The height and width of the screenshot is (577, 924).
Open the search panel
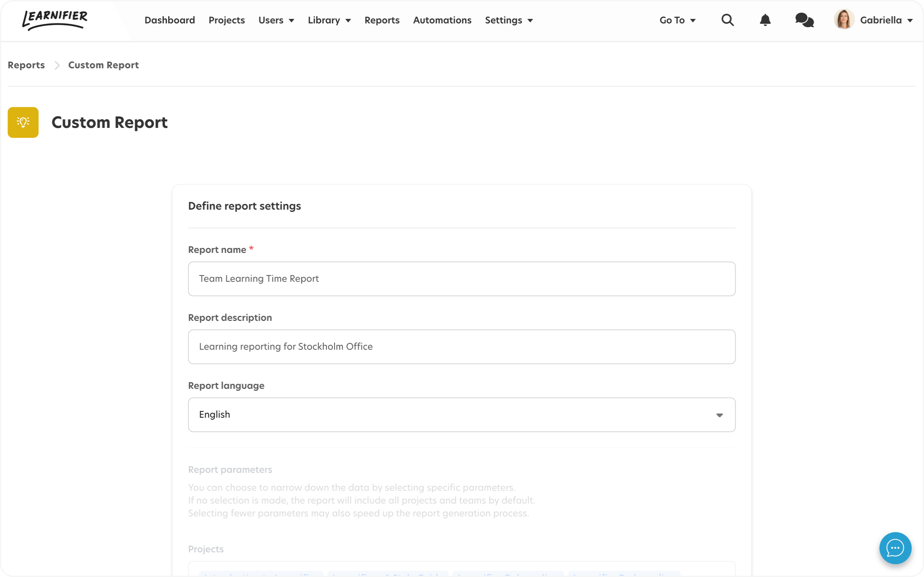tap(727, 20)
